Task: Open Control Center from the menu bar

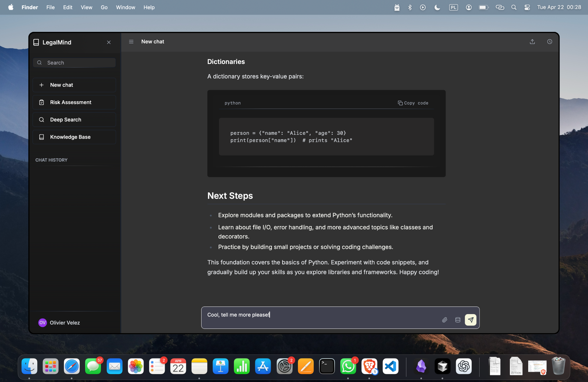Action: 527,7
